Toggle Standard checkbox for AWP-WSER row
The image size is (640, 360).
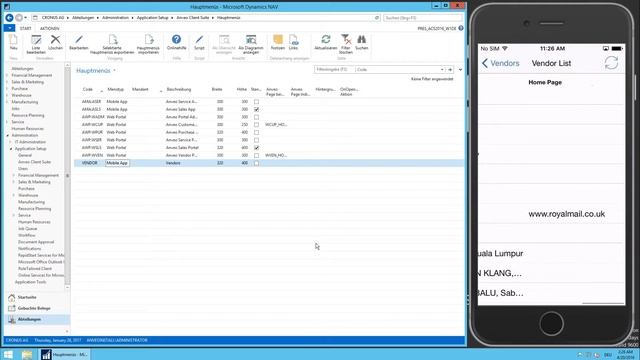[256, 140]
